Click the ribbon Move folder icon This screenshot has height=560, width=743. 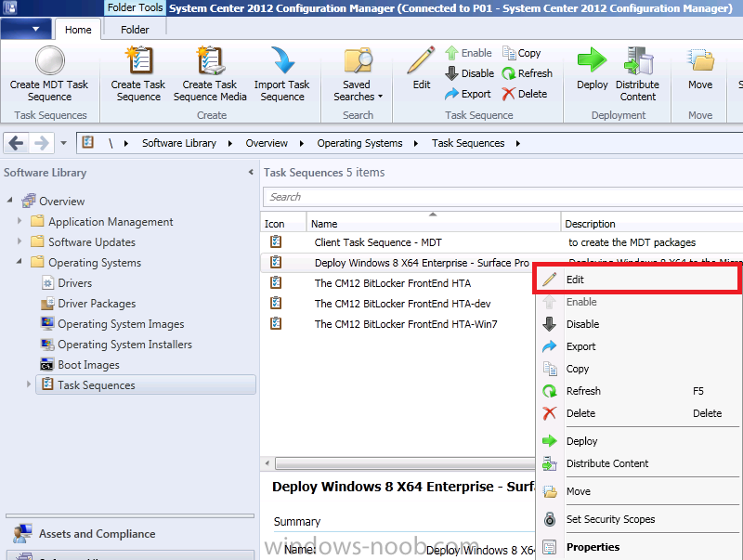tap(700, 60)
